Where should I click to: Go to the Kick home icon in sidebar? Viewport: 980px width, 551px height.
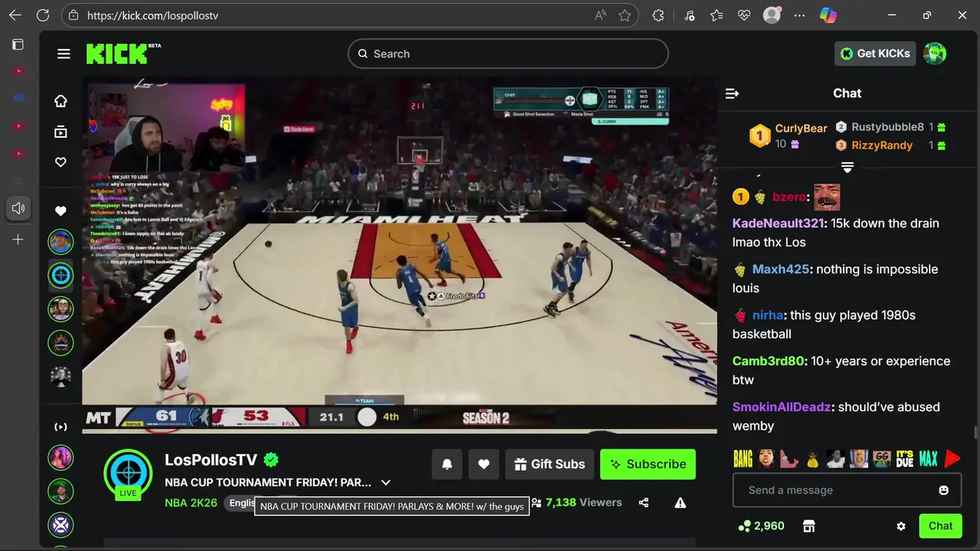tap(60, 101)
